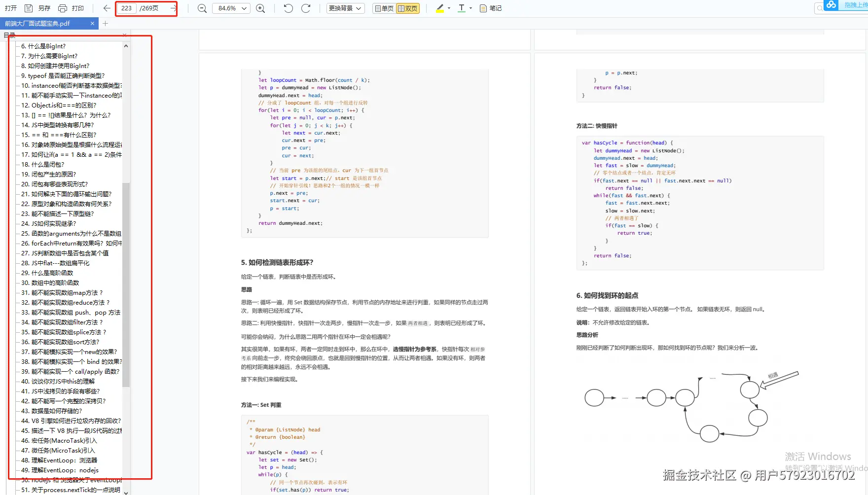The height and width of the screenshot is (495, 868).
Task: Open outline item '19. 闭包产生的原因?'
Action: click(x=49, y=175)
